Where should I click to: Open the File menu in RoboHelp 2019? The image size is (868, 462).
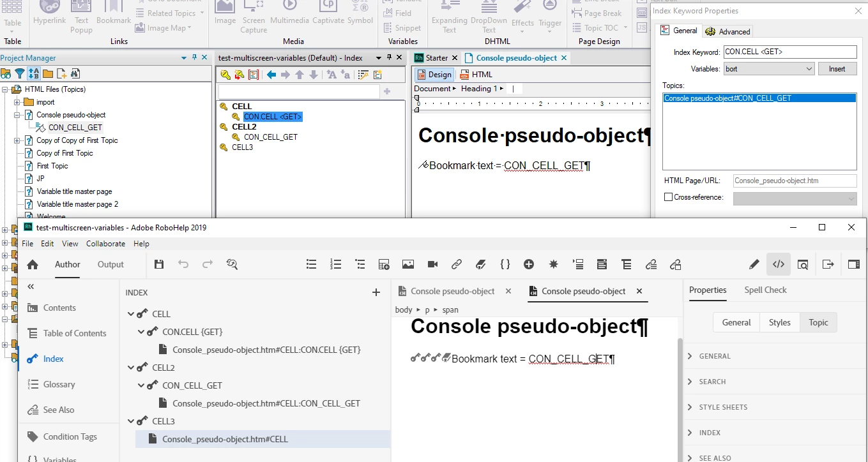pos(27,244)
